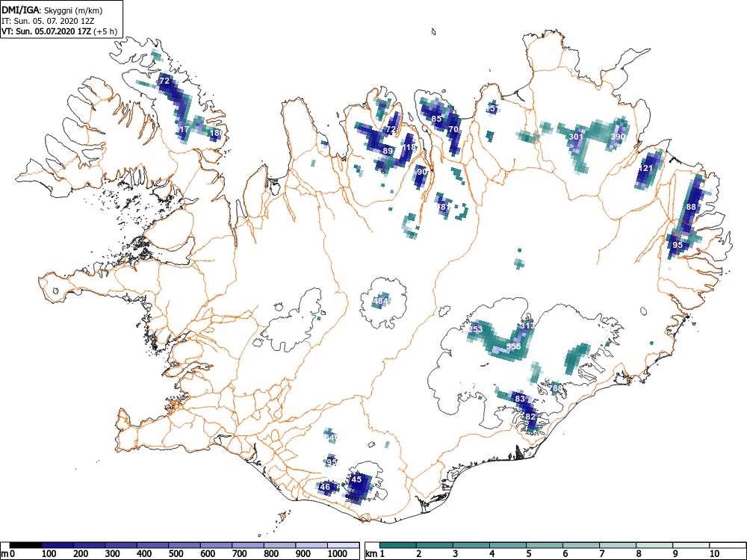The width and height of the screenshot is (747, 560).
Task: Click the 90 visibility value
Action: [x=422, y=172]
